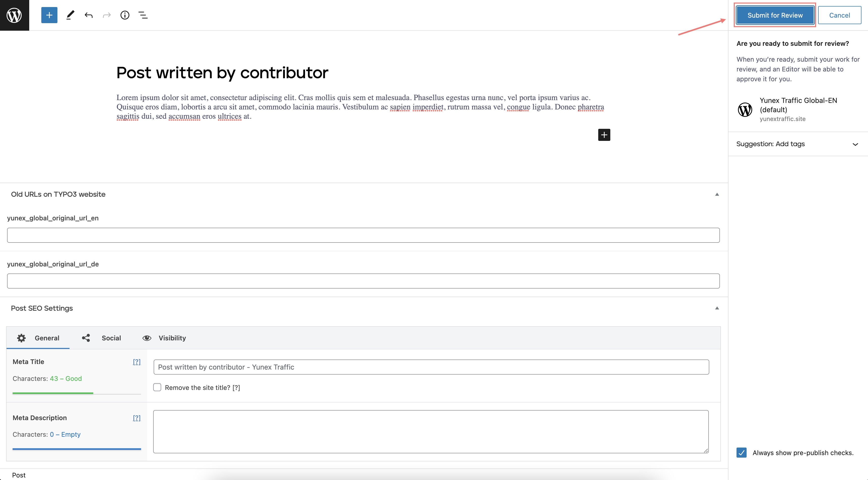Collapse the Post SEO Settings panel
868x480 pixels.
[717, 308]
